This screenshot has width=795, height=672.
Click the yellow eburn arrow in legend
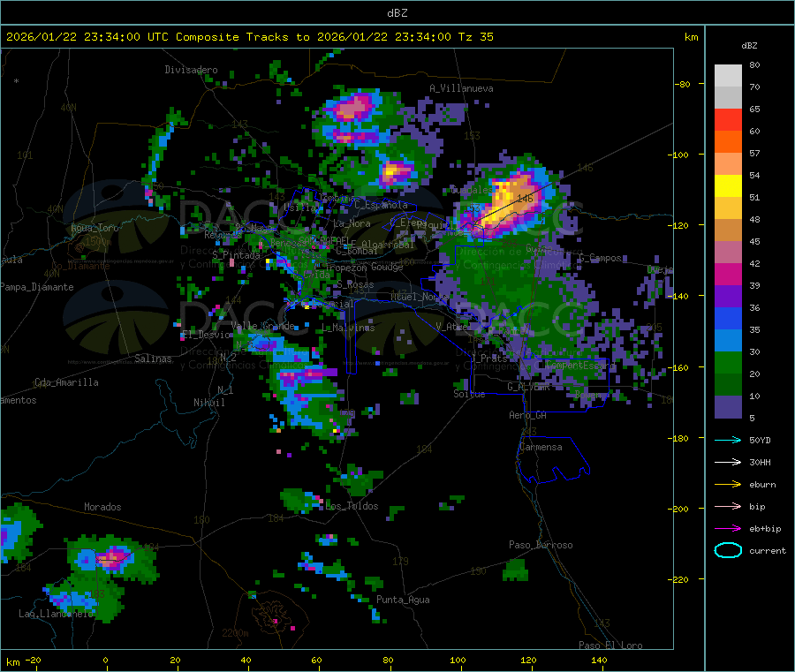(728, 484)
